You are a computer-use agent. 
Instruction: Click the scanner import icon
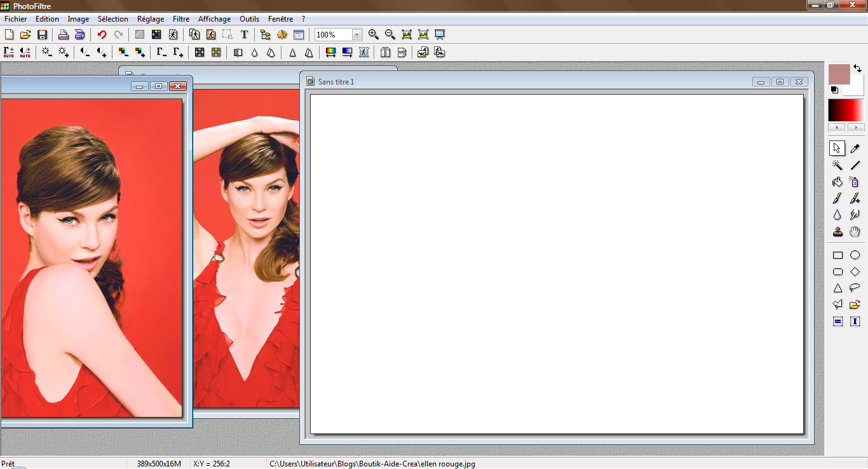[79, 35]
